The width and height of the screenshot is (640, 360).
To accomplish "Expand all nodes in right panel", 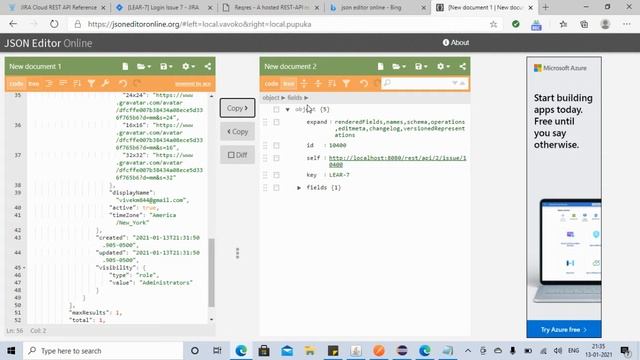I will pyautogui.click(x=304, y=84).
